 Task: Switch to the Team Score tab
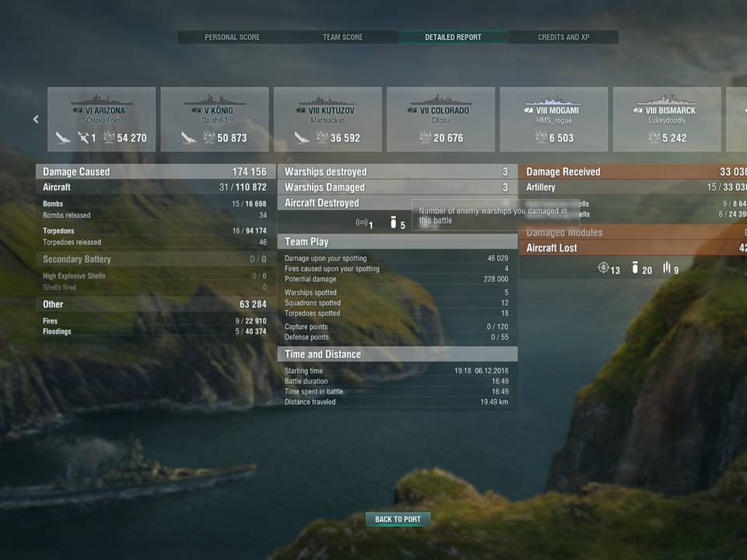(x=342, y=37)
